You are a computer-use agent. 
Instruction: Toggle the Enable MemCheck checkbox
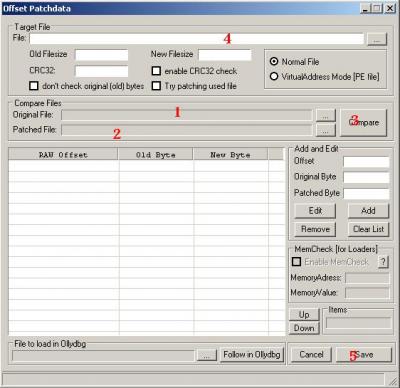coord(296,262)
